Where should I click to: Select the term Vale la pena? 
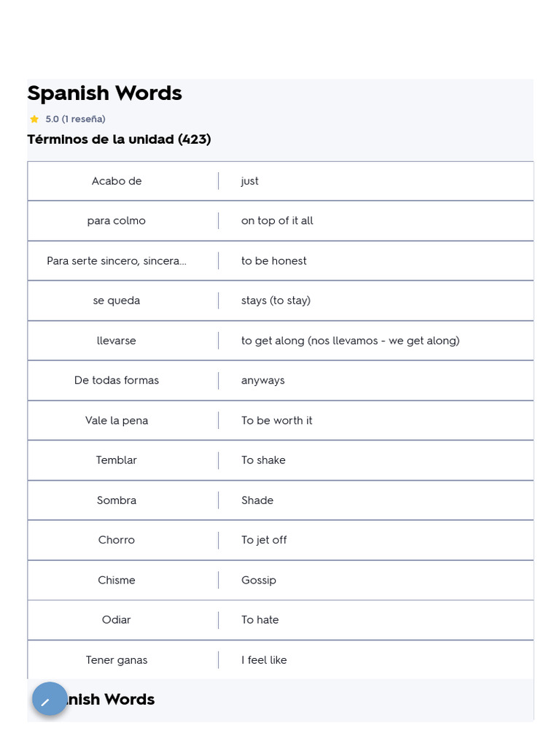(x=117, y=420)
